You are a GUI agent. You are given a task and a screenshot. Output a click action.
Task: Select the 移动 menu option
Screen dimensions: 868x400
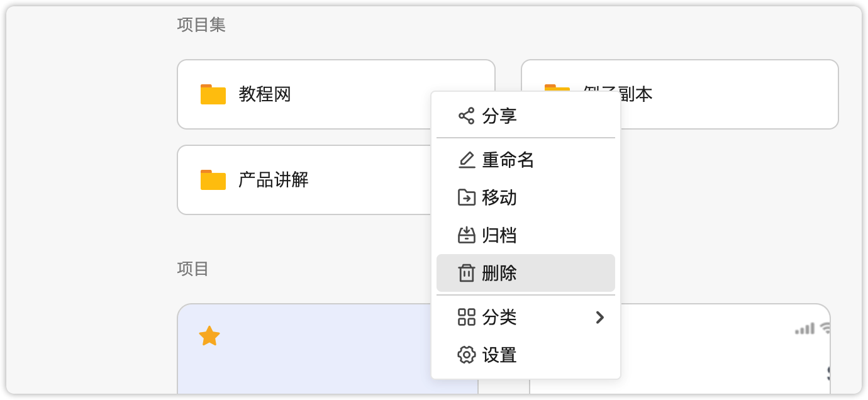499,197
